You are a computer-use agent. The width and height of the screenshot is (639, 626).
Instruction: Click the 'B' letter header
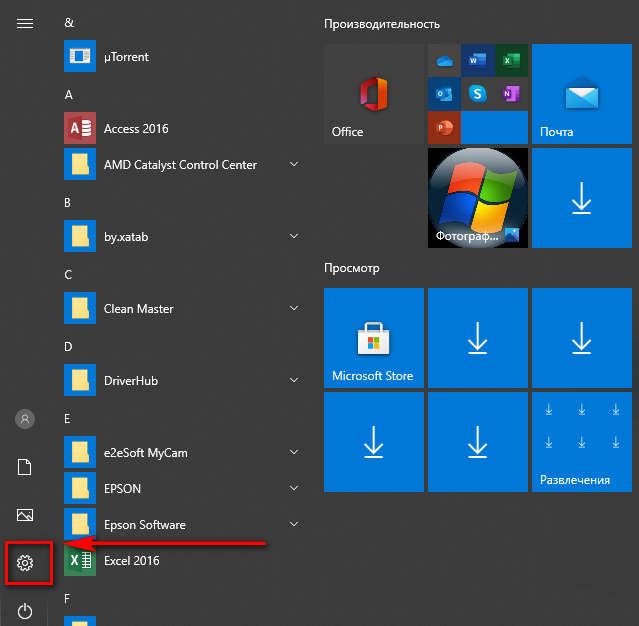pos(68,203)
